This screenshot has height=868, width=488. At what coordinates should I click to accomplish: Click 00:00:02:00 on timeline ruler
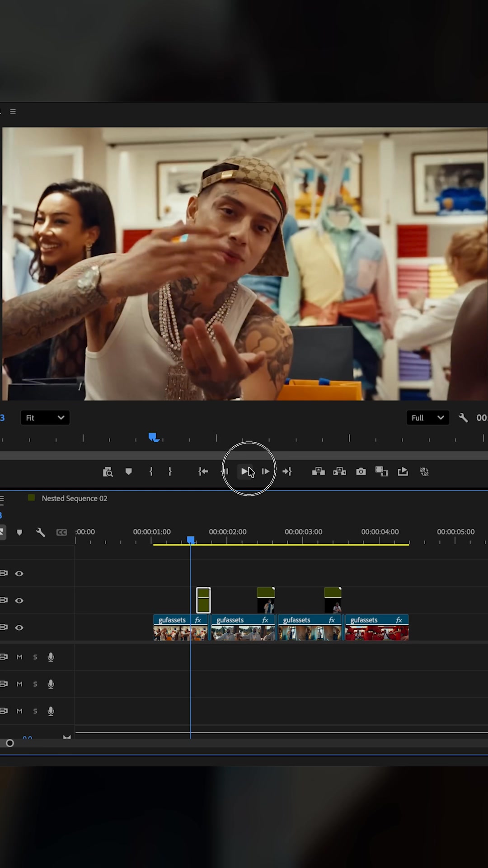(228, 532)
